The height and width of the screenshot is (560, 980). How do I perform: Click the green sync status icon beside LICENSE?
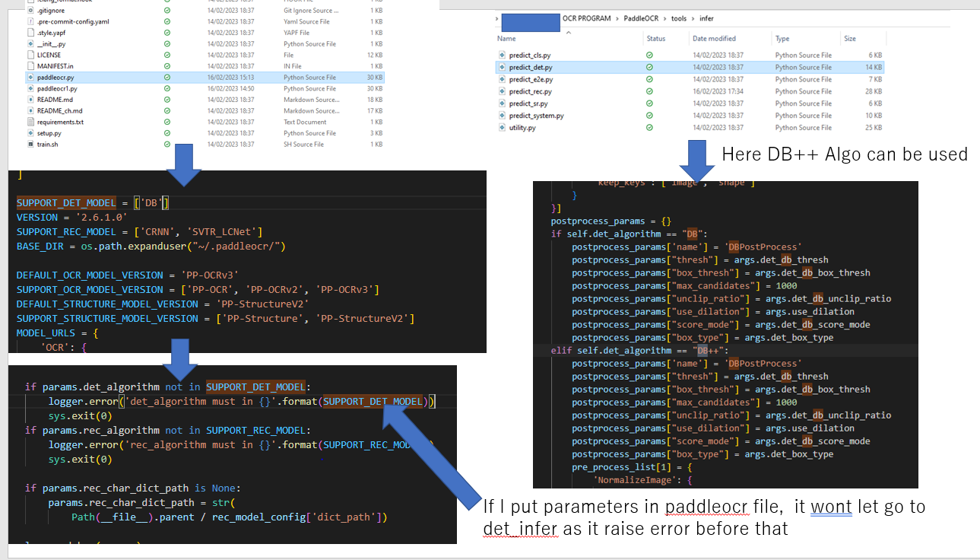pos(167,55)
